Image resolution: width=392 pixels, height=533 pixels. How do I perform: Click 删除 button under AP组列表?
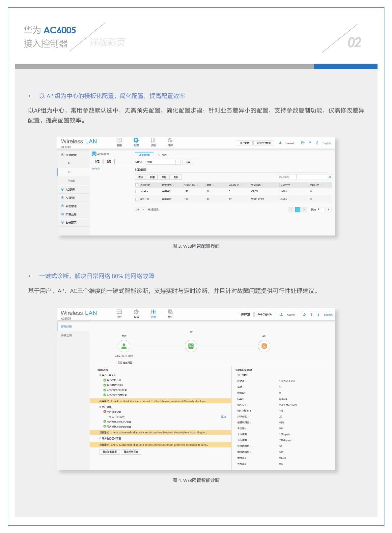click(x=109, y=162)
